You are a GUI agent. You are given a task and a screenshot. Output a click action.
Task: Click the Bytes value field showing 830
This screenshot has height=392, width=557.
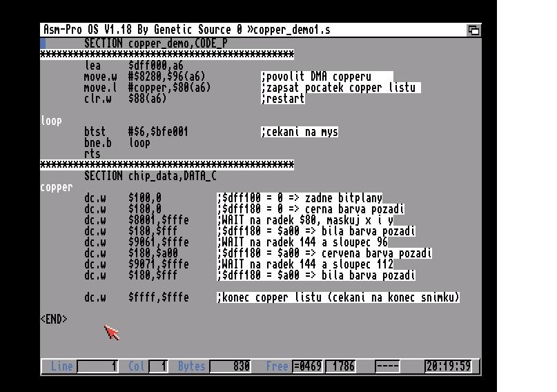coord(231,366)
